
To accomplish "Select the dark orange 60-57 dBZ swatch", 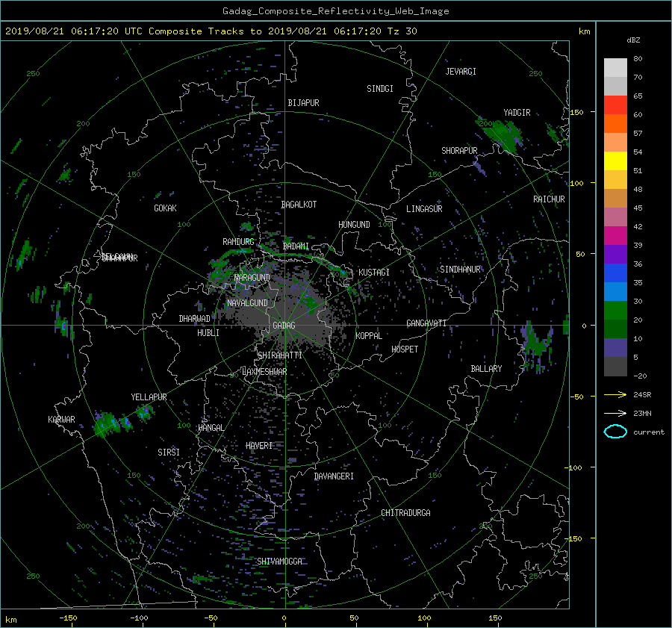I will point(615,124).
